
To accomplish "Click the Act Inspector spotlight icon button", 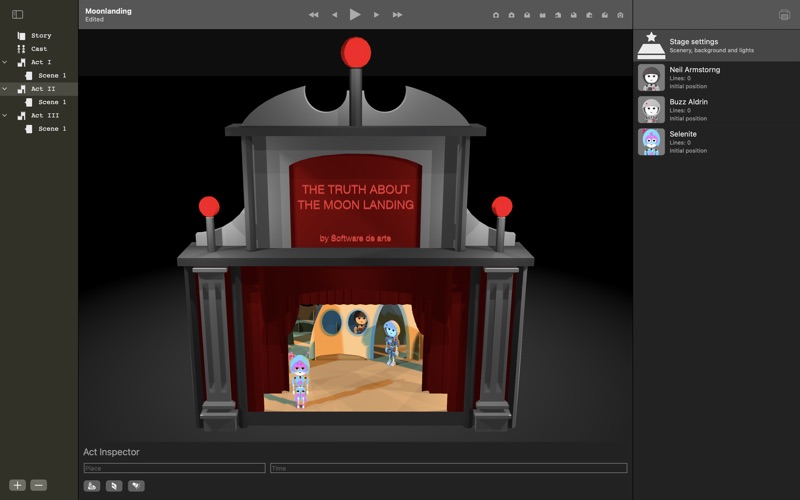I will point(136,486).
